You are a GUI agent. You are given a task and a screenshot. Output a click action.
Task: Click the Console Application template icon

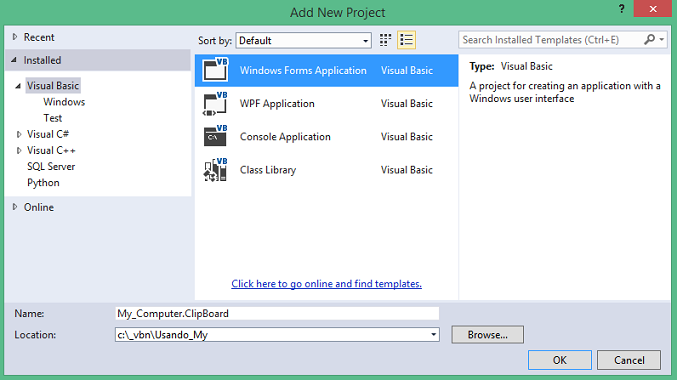point(215,136)
